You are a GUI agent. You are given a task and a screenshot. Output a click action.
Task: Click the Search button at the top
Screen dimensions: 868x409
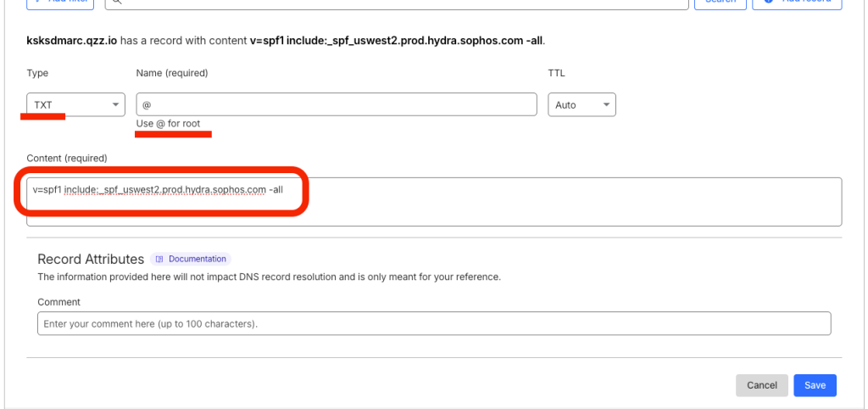coord(720,3)
